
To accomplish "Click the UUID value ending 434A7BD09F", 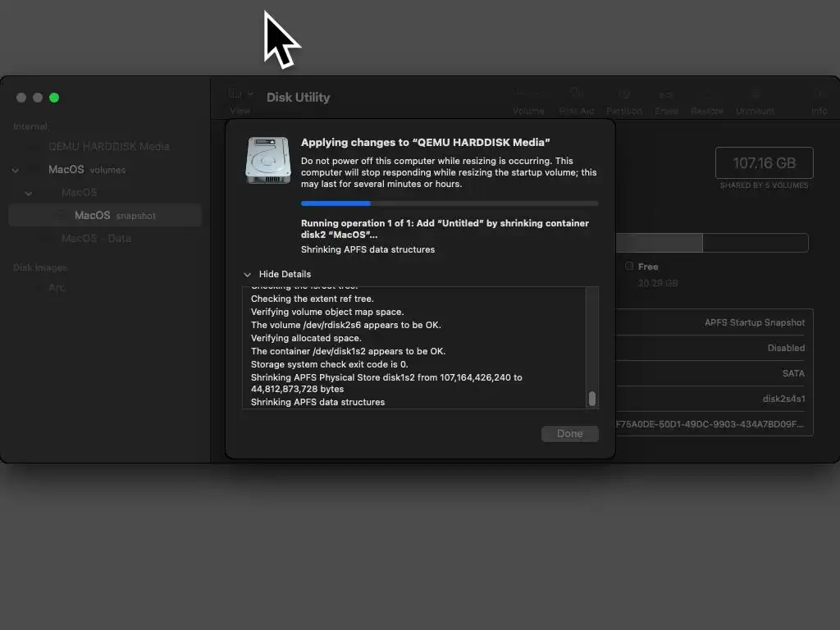I will (x=710, y=424).
